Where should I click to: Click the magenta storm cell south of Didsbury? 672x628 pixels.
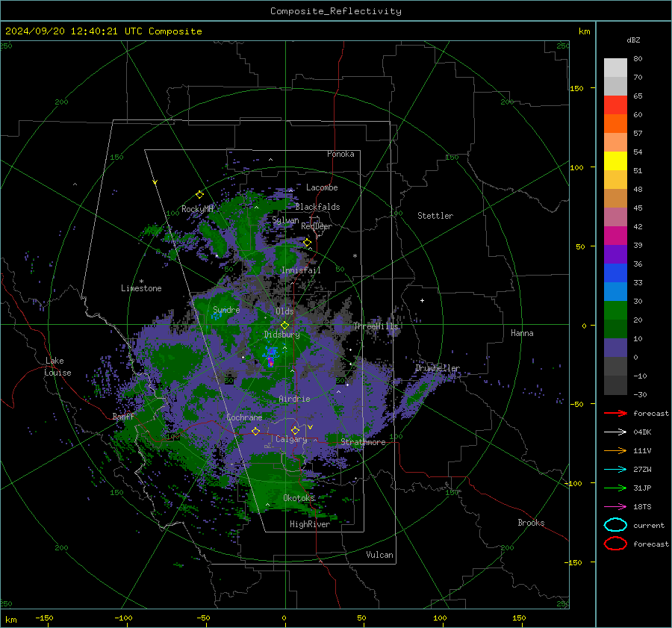coord(270,362)
